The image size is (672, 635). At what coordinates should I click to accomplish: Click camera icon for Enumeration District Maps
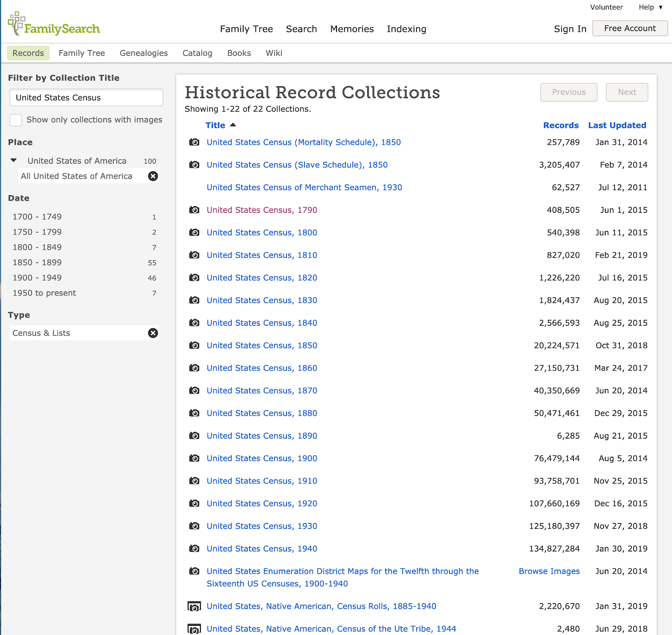pyautogui.click(x=194, y=571)
